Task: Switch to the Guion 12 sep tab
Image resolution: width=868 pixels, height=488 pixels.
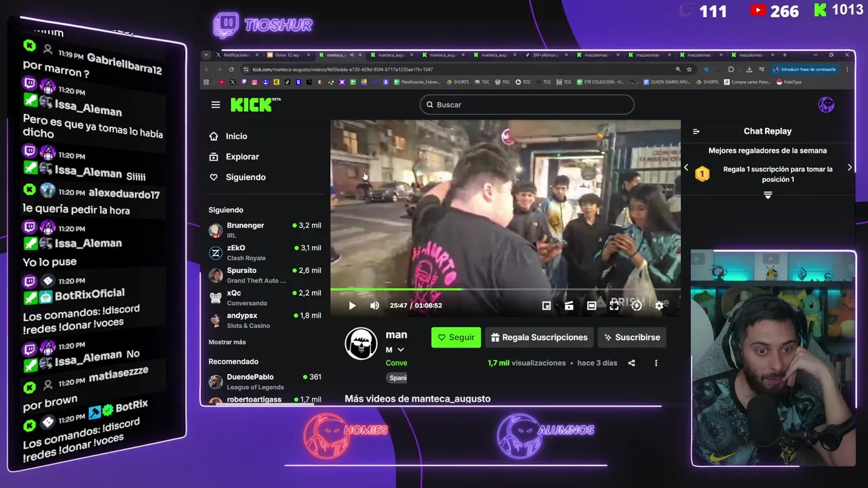Action: coord(288,55)
